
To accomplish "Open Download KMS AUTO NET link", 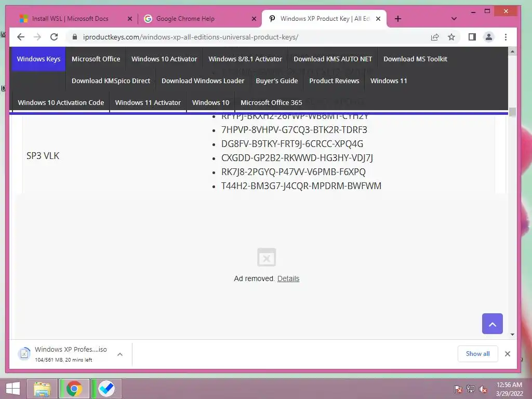I will tap(333, 59).
